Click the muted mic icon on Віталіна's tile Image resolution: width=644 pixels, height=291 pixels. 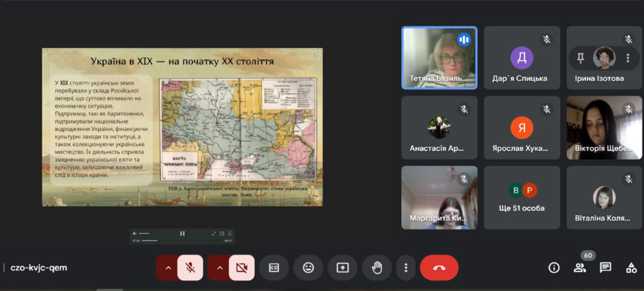(x=628, y=179)
